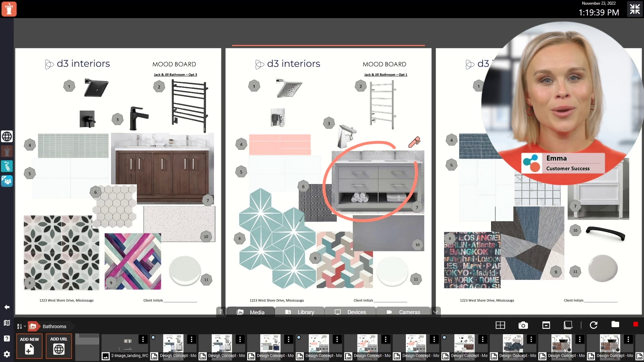The height and width of the screenshot is (362, 644).
Task: Take a snapshot with the camera icon
Action: (x=523, y=325)
